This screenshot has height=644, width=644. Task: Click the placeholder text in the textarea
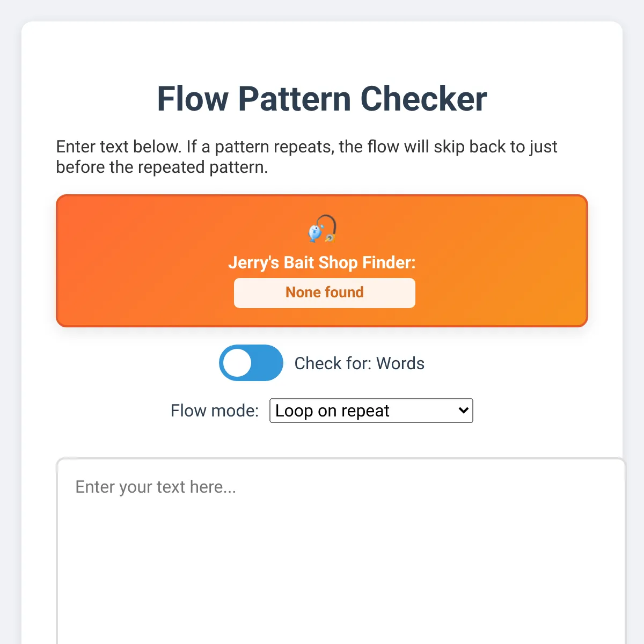pyautogui.click(x=156, y=487)
